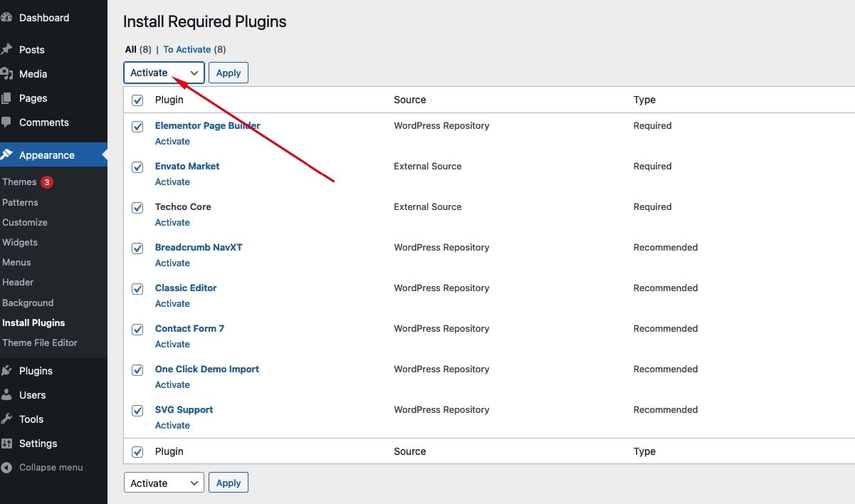Click the top Apply button
This screenshot has width=855, height=504.
coord(229,73)
